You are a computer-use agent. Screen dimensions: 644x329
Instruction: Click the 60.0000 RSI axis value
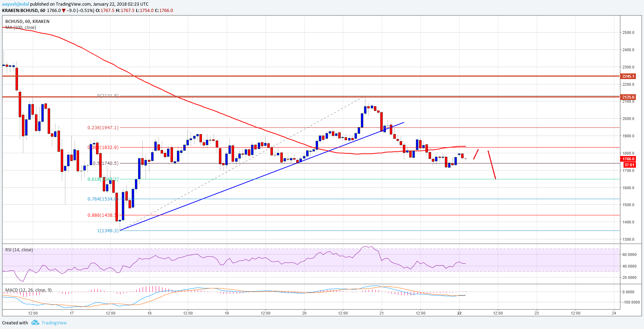coord(630,255)
